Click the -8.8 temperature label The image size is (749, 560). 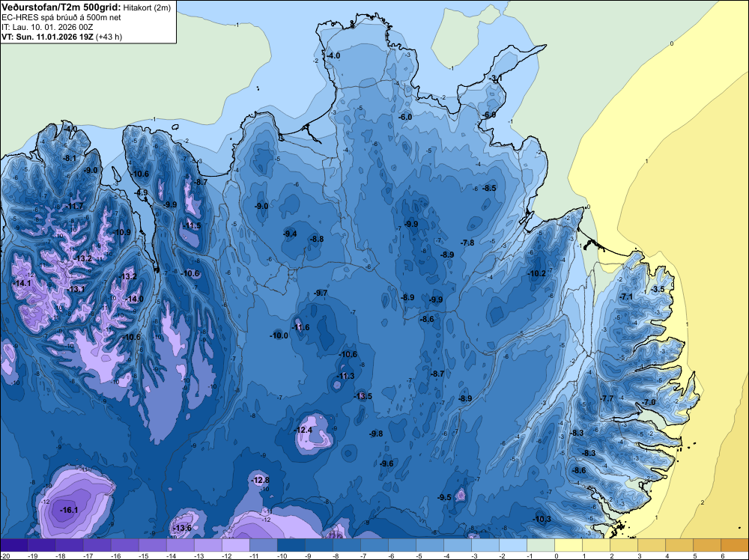coord(317,239)
